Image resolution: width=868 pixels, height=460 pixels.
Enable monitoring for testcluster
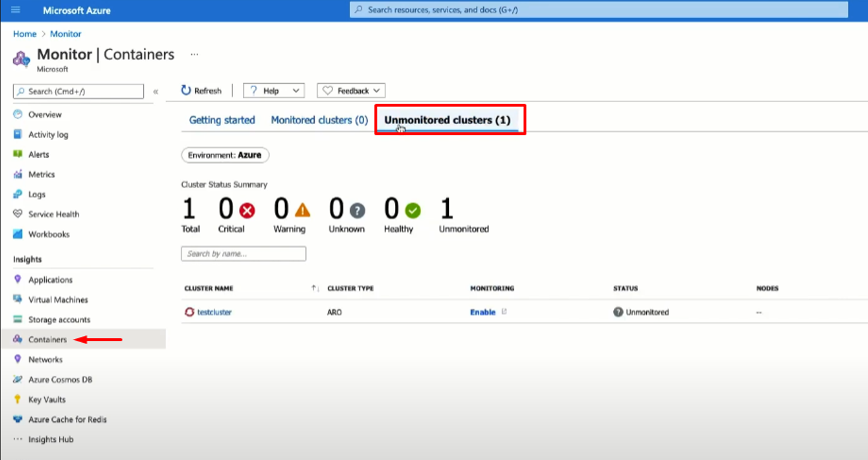484,312
